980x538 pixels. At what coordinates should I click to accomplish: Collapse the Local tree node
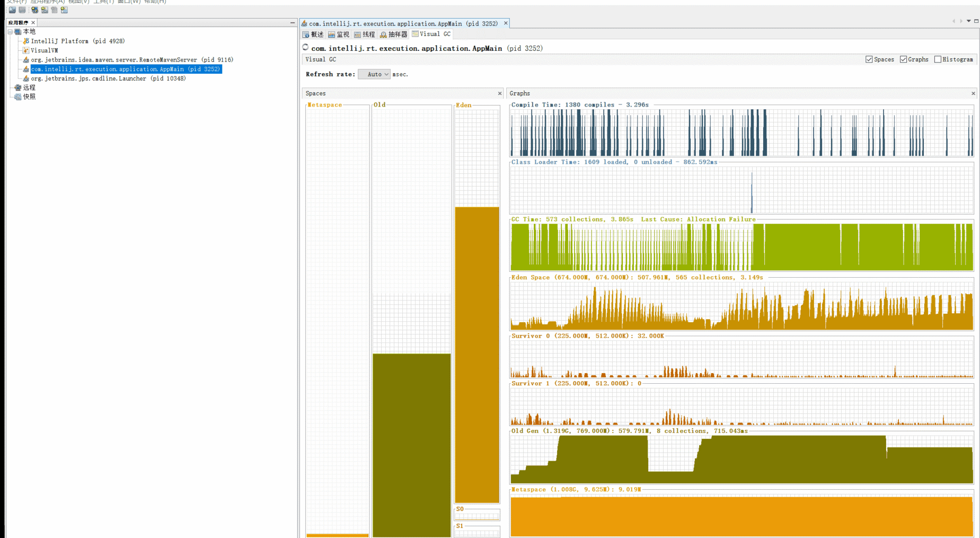[10, 32]
